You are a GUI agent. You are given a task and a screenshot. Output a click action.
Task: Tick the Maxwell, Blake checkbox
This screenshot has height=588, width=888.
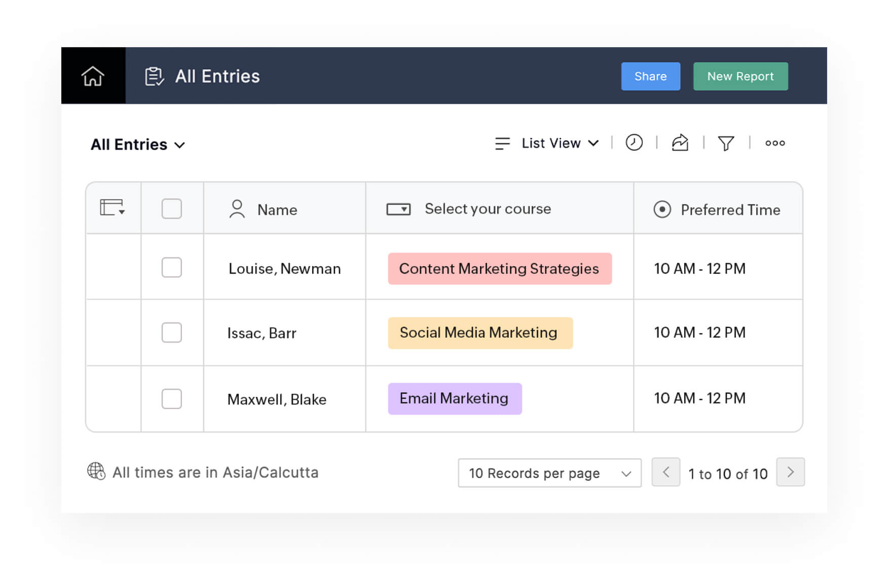tap(171, 398)
